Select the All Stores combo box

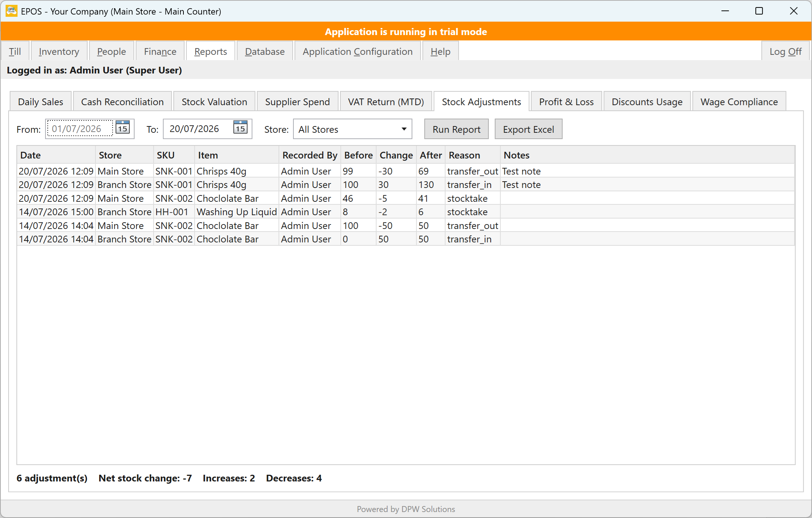click(352, 129)
